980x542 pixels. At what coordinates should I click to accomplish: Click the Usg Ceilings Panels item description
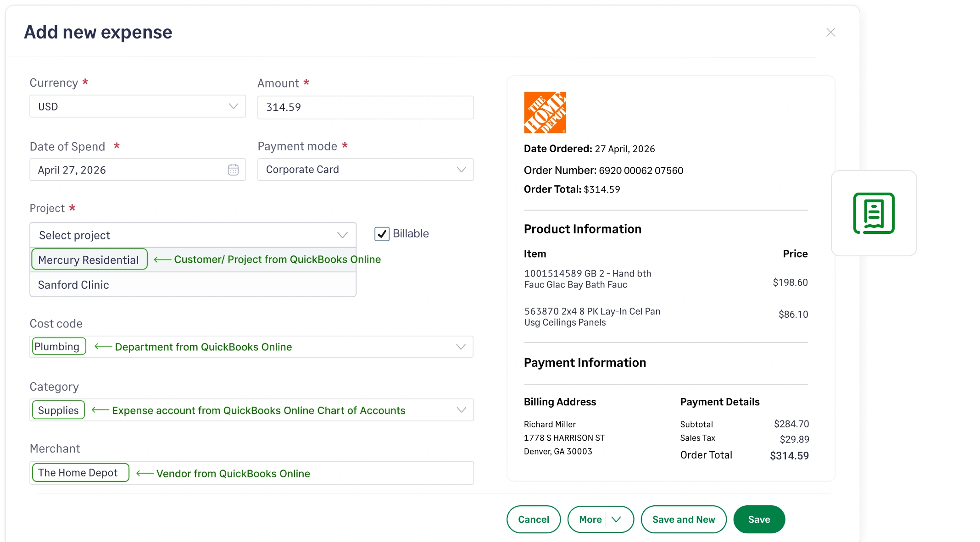tap(565, 322)
